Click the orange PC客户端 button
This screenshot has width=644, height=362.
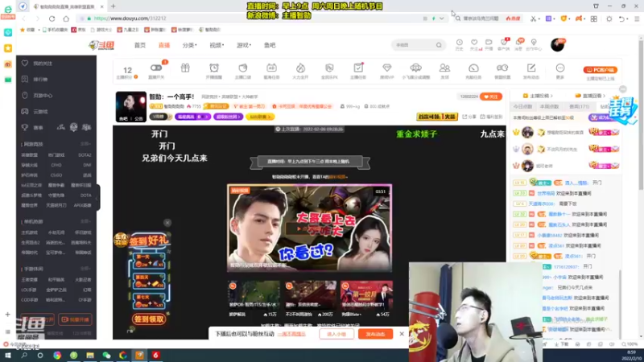coord(601,70)
